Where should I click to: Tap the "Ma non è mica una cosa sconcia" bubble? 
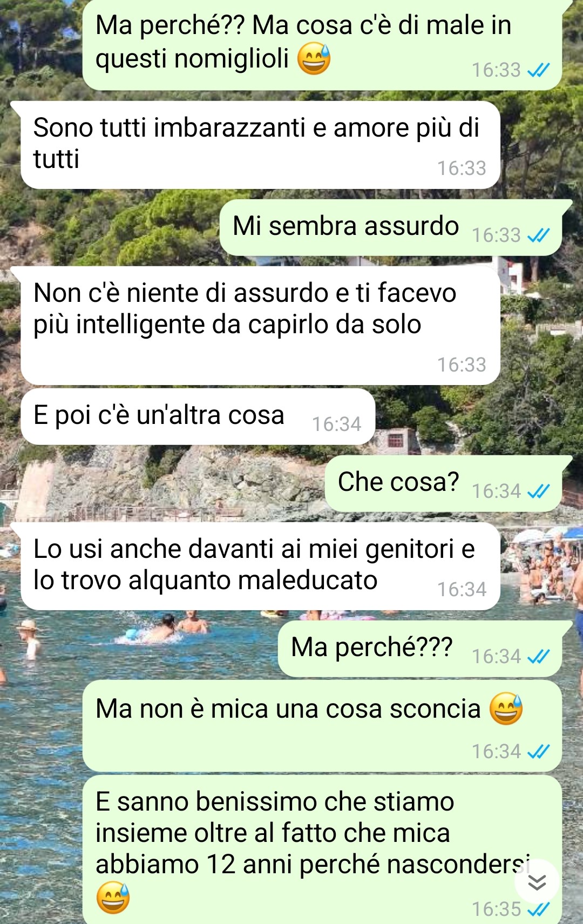click(x=322, y=726)
